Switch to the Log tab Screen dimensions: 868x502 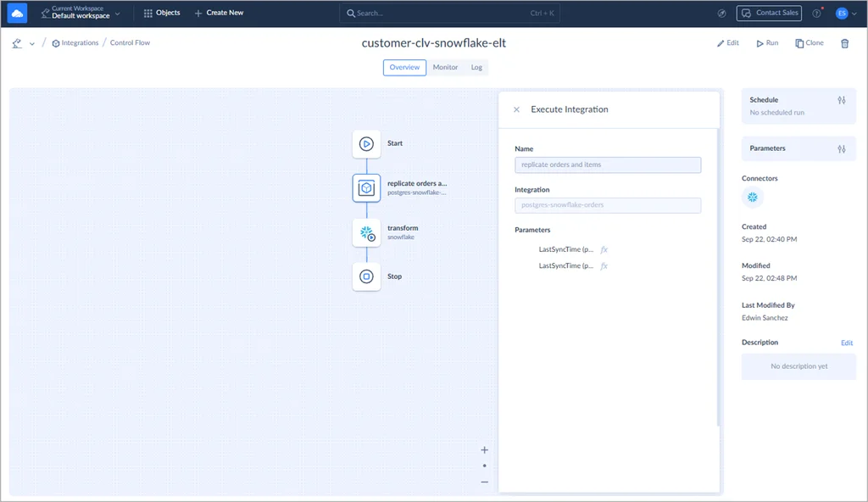point(476,67)
